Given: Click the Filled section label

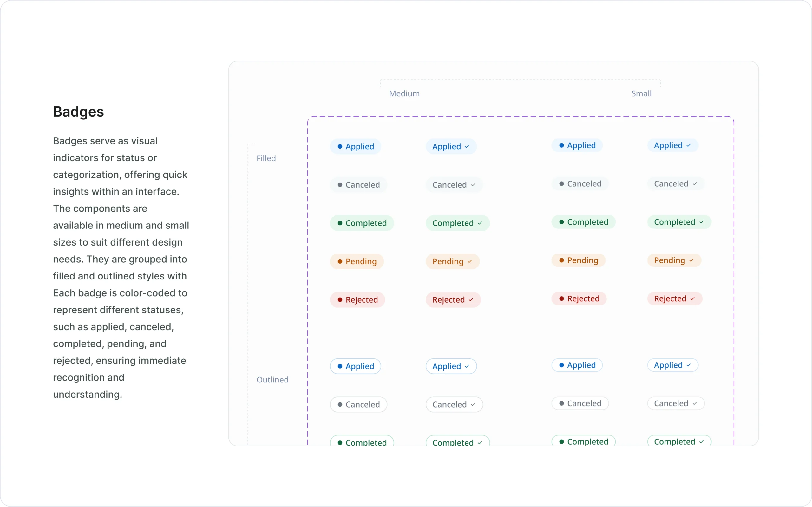Looking at the screenshot, I should click(266, 158).
